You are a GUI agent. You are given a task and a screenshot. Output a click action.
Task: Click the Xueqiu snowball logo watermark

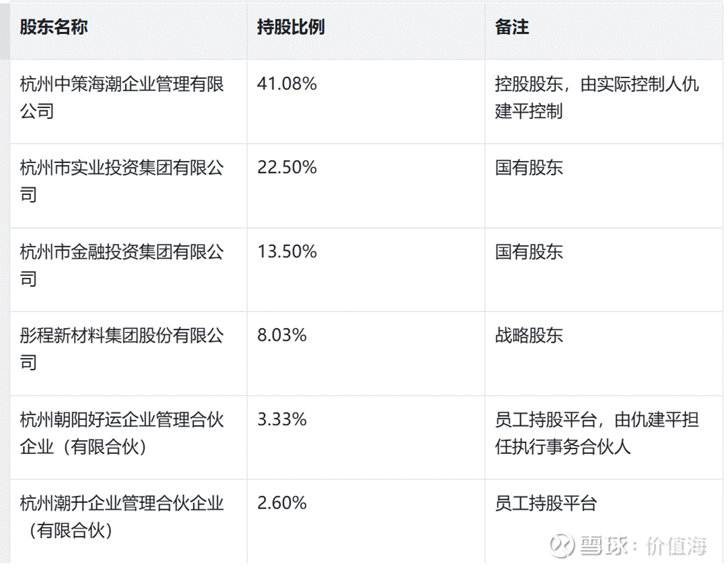(562, 546)
